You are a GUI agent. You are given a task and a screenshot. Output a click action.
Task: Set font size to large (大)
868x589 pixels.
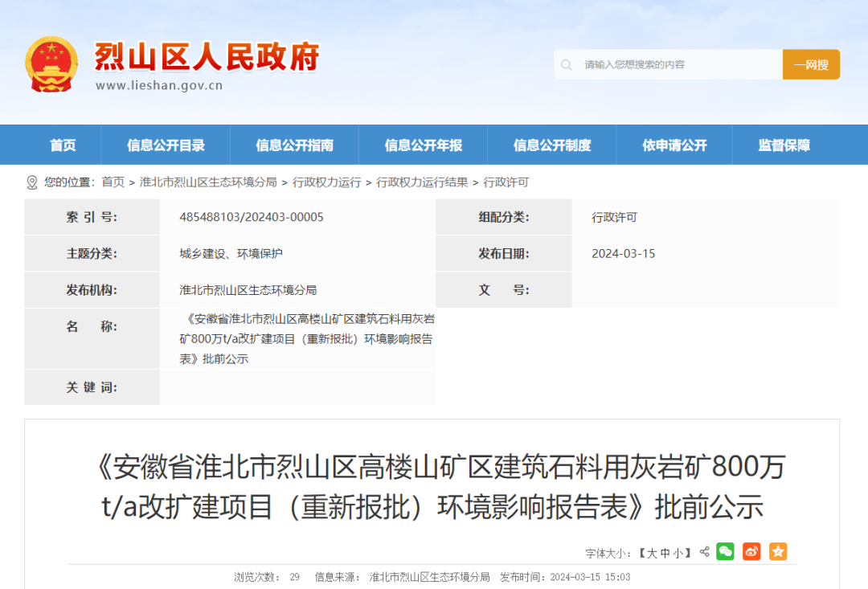pyautogui.click(x=653, y=553)
